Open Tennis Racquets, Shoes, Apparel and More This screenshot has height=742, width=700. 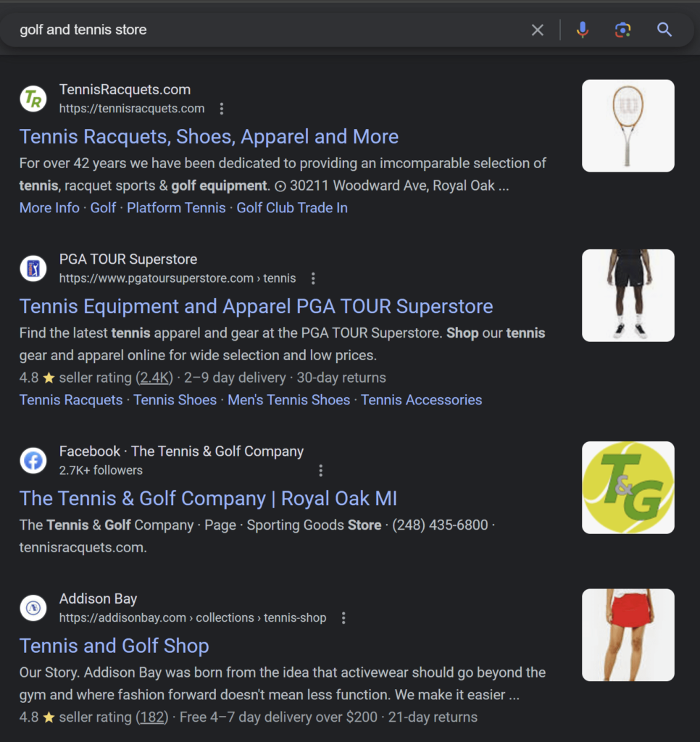[x=209, y=136]
